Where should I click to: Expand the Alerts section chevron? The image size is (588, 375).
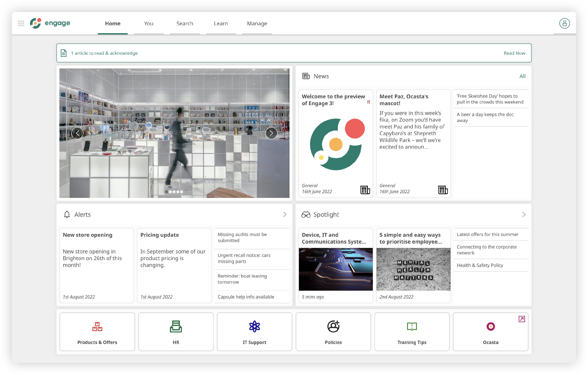click(x=285, y=215)
